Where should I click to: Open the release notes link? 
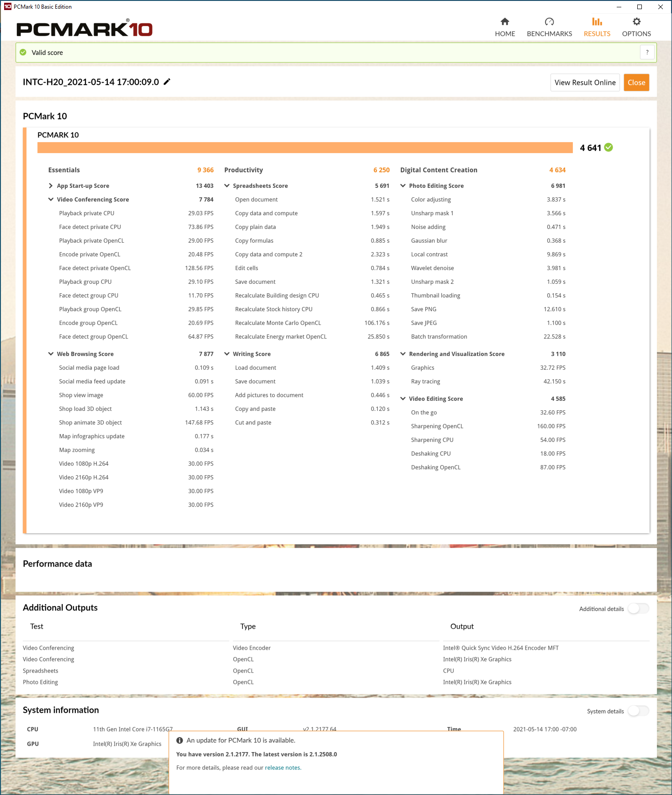click(283, 768)
